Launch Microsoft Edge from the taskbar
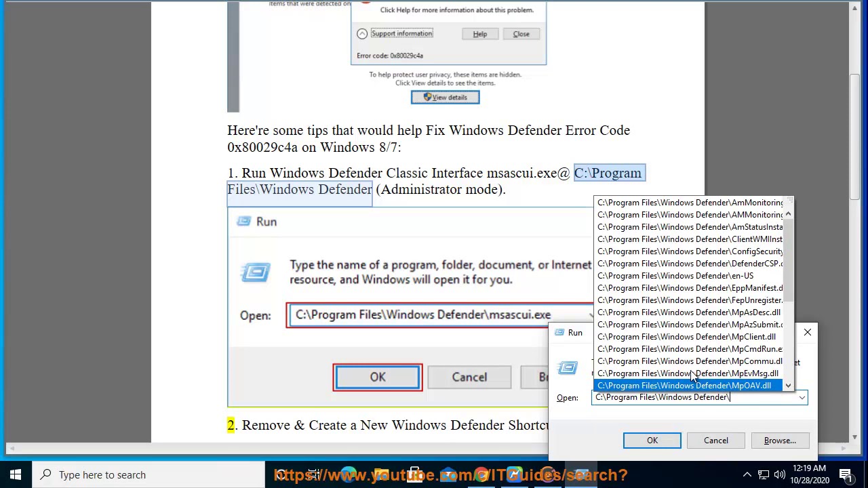The image size is (868, 488). [x=348, y=474]
